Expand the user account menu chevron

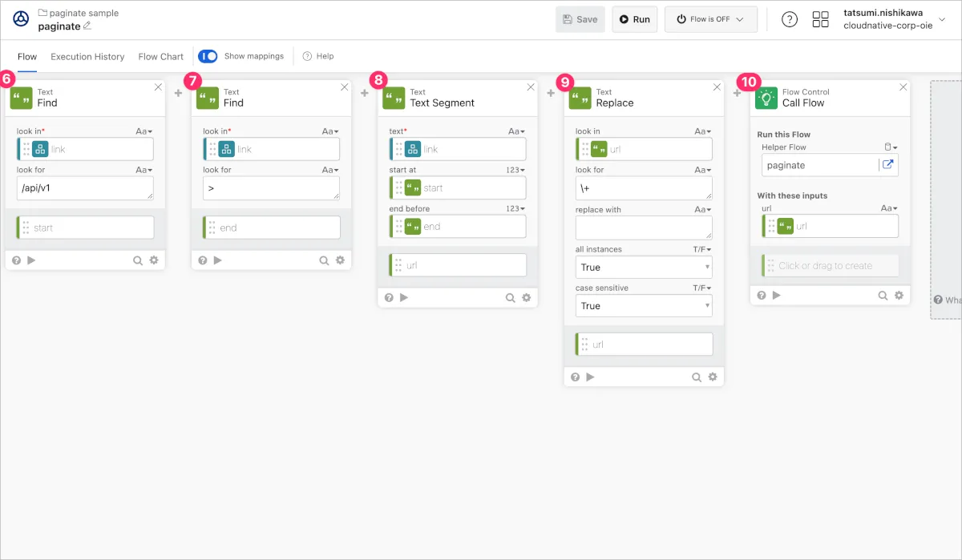[x=942, y=19]
